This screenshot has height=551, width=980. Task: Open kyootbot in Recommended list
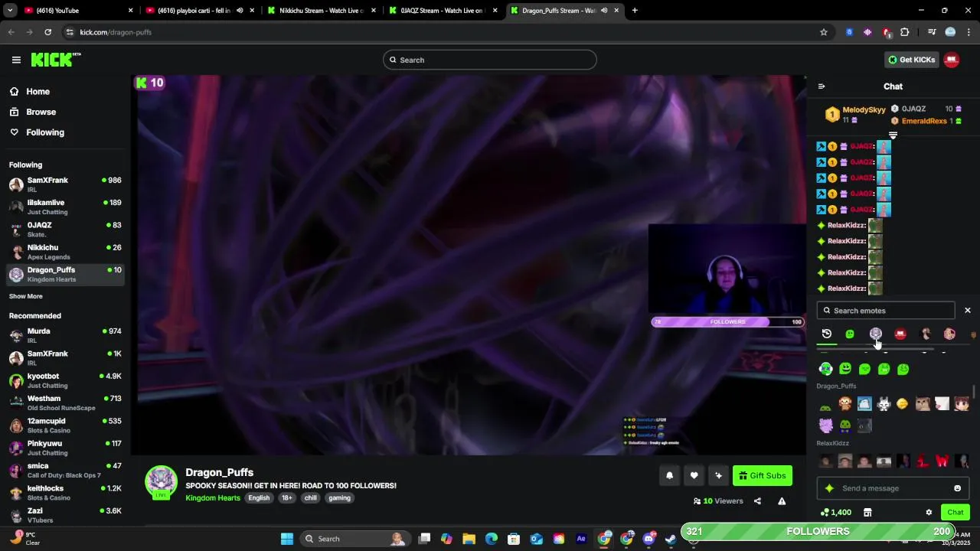[65, 380]
